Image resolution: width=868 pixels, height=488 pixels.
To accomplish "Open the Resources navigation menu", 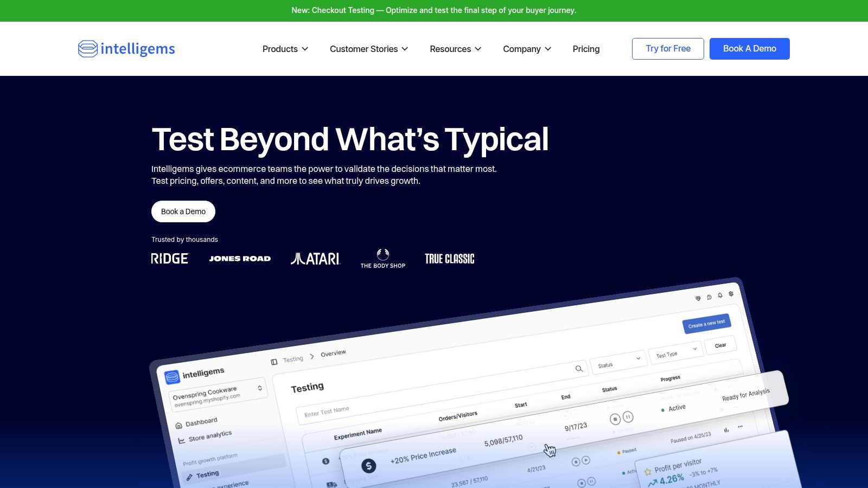I will click(x=455, y=49).
